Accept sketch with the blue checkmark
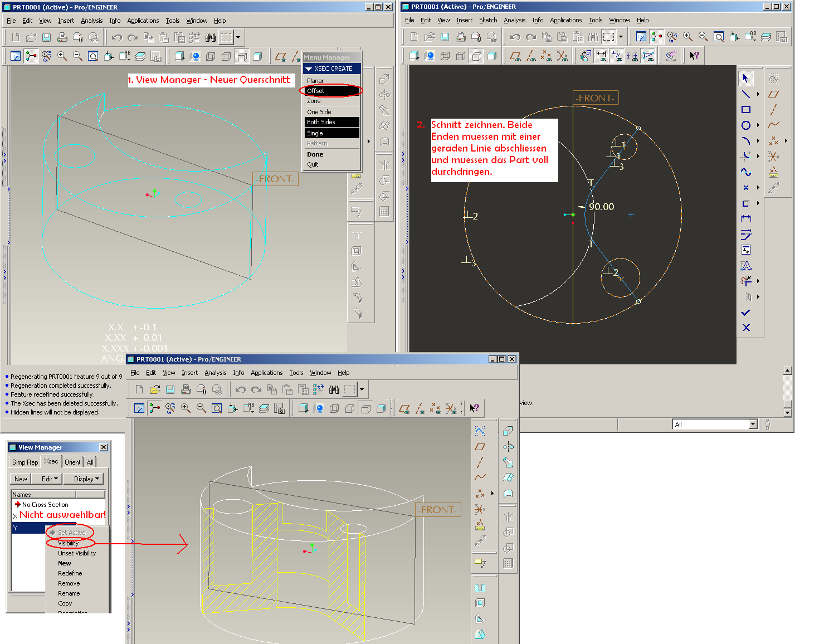 [x=746, y=313]
